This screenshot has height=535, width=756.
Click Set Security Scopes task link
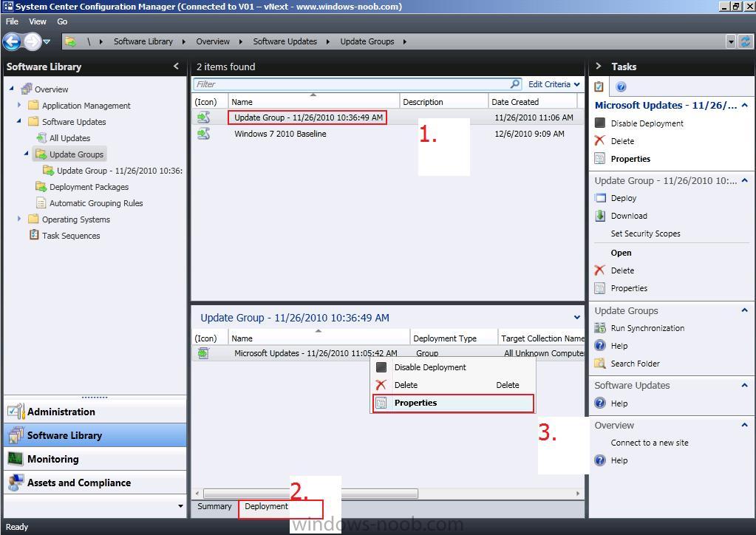click(646, 234)
